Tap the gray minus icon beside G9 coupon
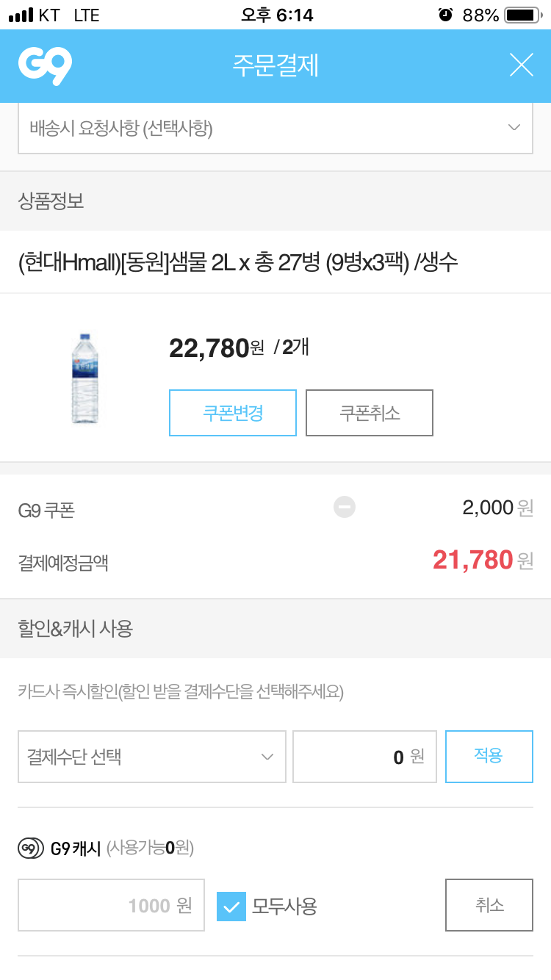Screen dimensions: 551x980 [345, 507]
